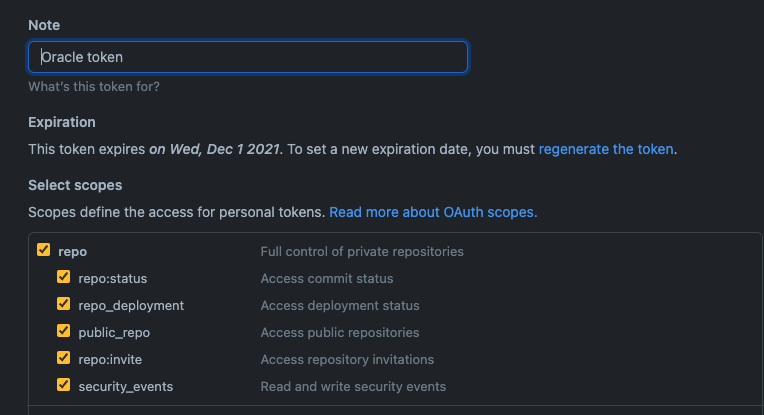
Task: Disable the repo_deployment checkbox
Action: tap(64, 305)
